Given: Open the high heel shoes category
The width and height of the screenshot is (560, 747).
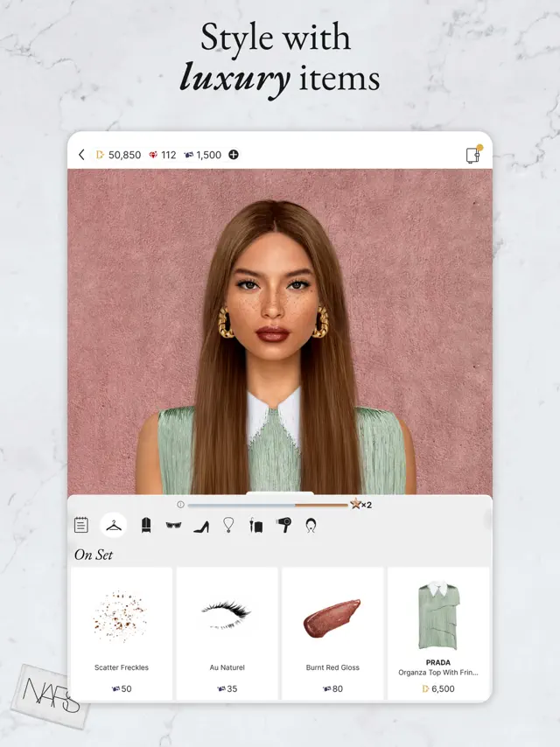Looking at the screenshot, I should (201, 526).
